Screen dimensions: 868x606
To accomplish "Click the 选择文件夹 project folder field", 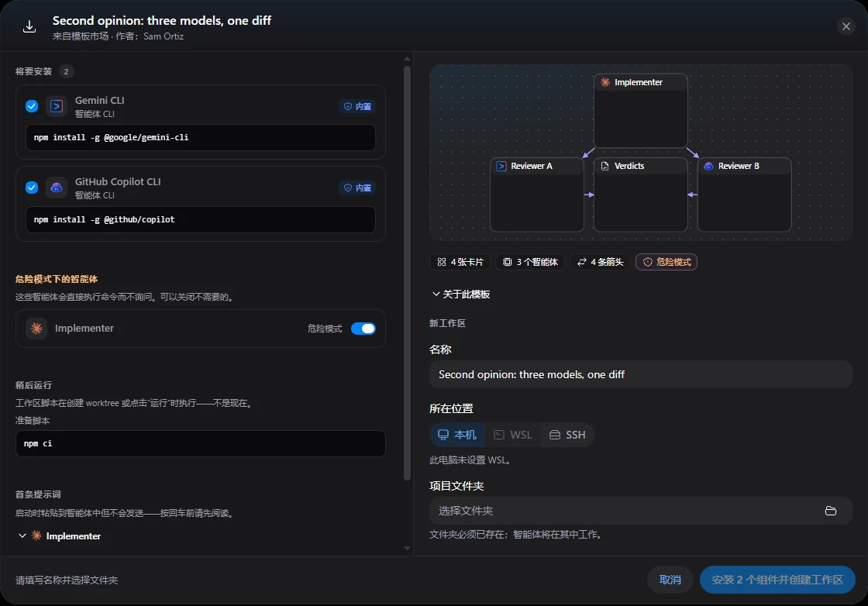I will click(640, 511).
